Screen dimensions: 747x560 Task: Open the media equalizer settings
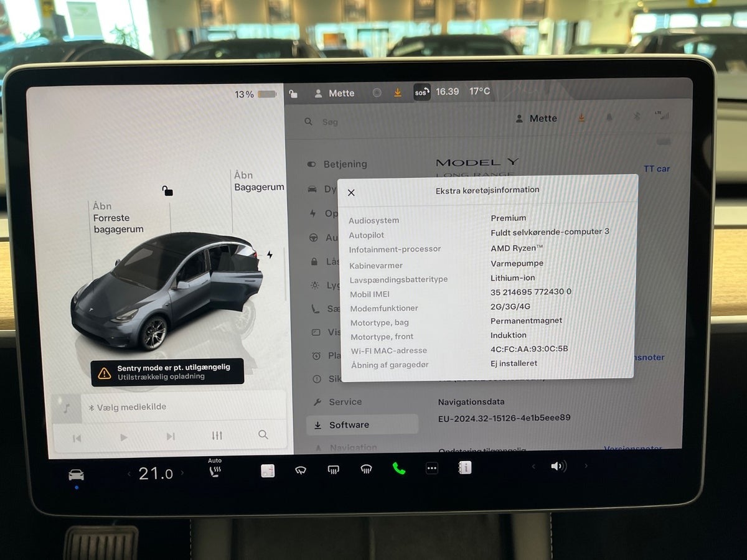pos(217,436)
